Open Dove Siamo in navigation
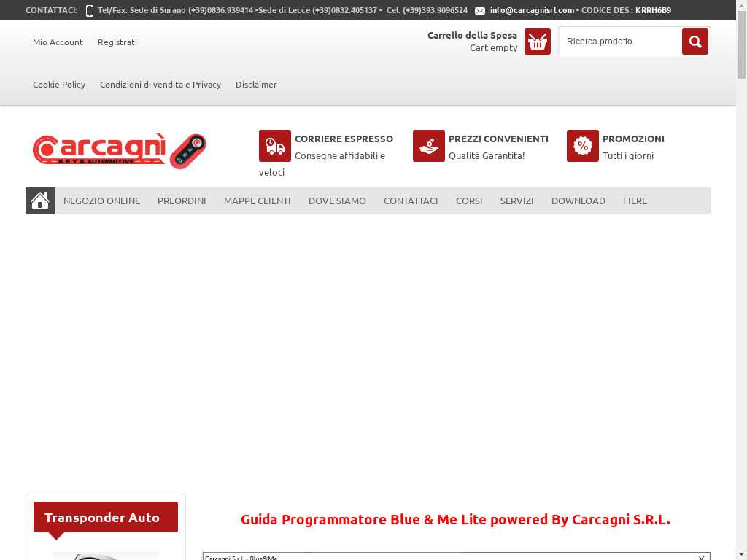 [337, 201]
